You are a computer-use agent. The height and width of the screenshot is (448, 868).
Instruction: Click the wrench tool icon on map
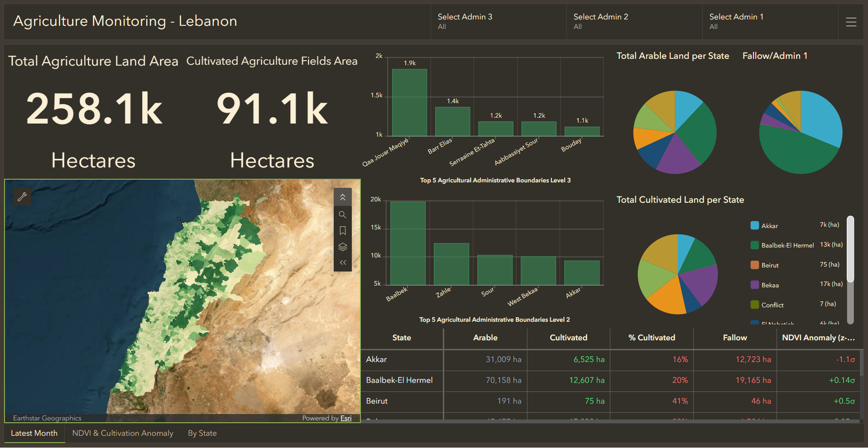click(22, 197)
